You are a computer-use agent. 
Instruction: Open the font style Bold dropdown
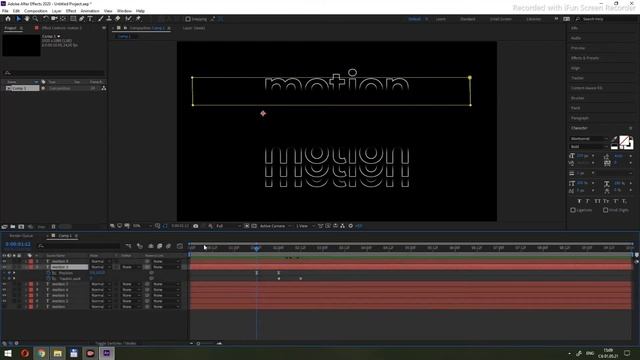tap(589, 147)
